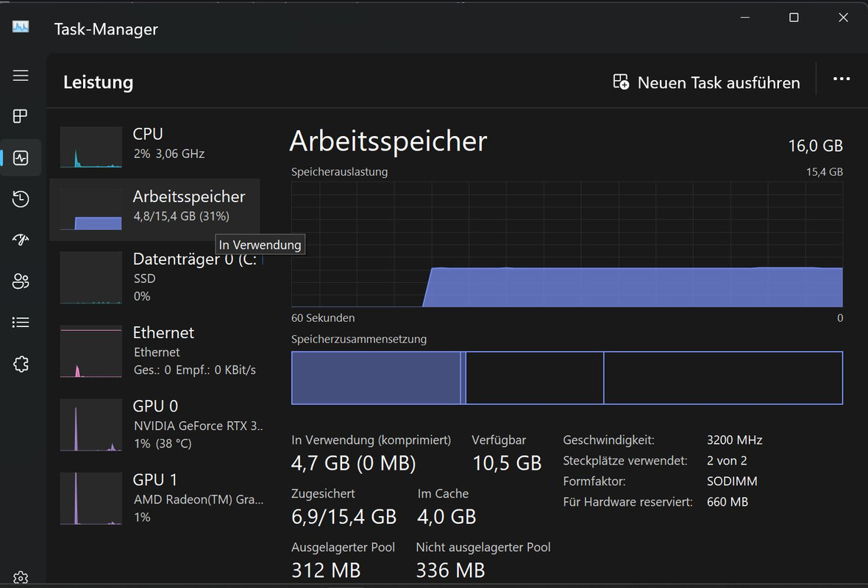This screenshot has height=588, width=868.
Task: Open the Services puzzle-piece icon
Action: point(21,363)
